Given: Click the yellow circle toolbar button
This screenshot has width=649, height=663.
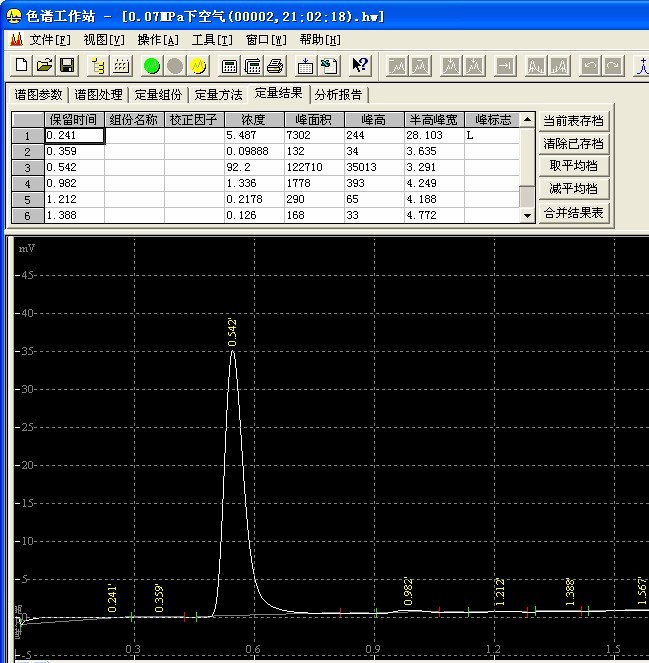Looking at the screenshot, I should click(x=198, y=66).
